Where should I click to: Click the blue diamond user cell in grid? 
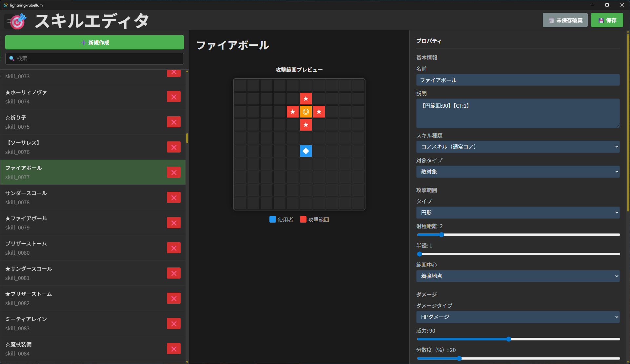point(305,151)
